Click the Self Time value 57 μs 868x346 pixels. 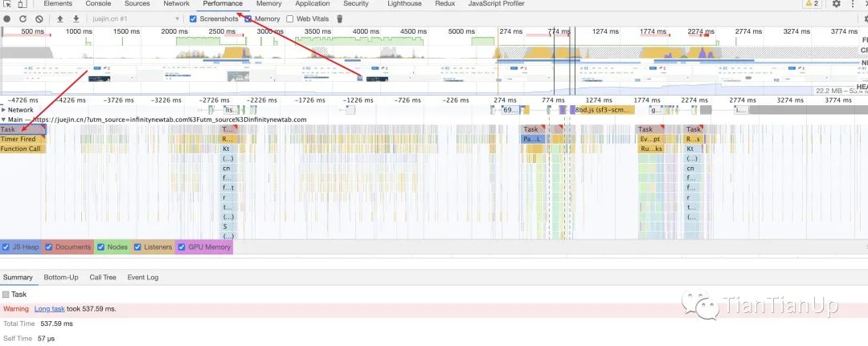coord(47,338)
